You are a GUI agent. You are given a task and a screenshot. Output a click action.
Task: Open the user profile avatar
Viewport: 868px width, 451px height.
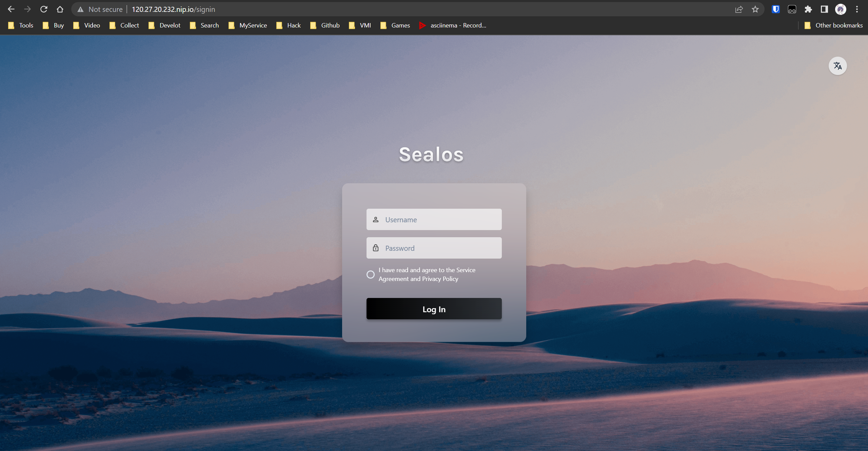(x=841, y=9)
